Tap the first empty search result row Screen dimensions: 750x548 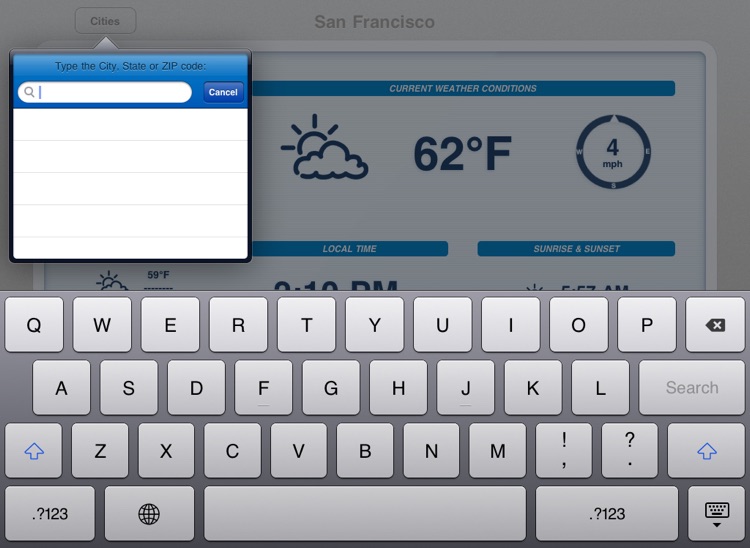[130, 124]
